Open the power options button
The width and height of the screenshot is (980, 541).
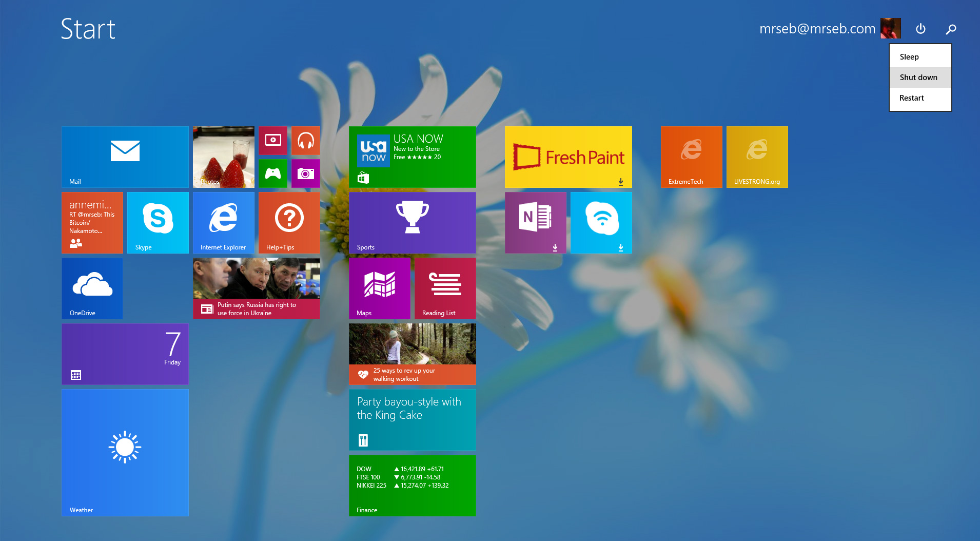[921, 29]
